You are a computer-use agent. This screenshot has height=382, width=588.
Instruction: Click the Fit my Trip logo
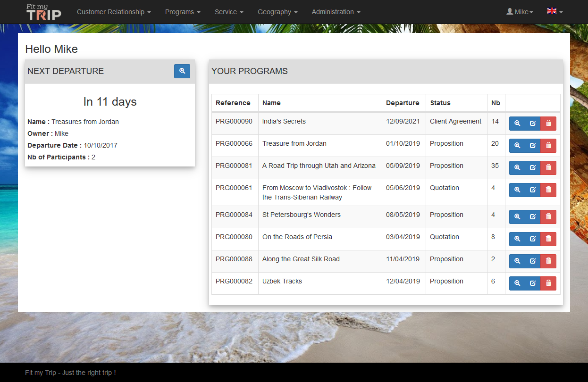pyautogui.click(x=43, y=12)
